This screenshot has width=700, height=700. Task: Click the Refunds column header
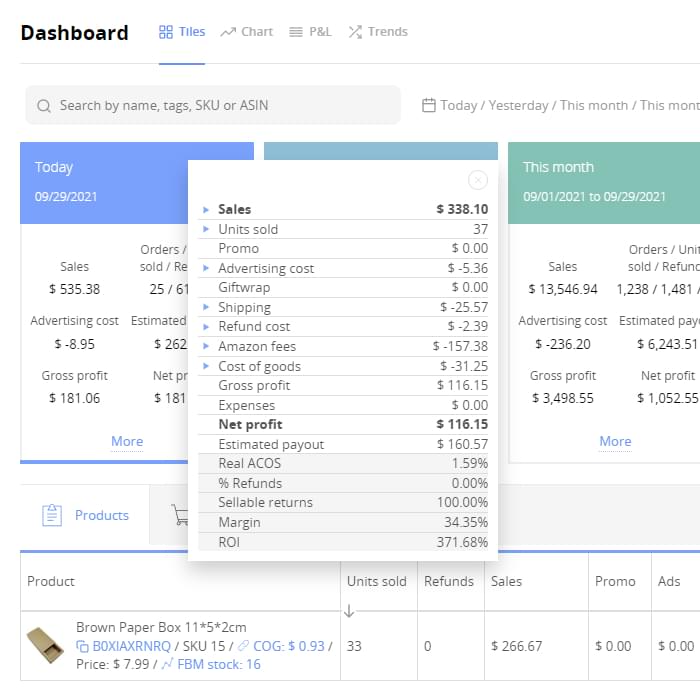click(x=449, y=581)
